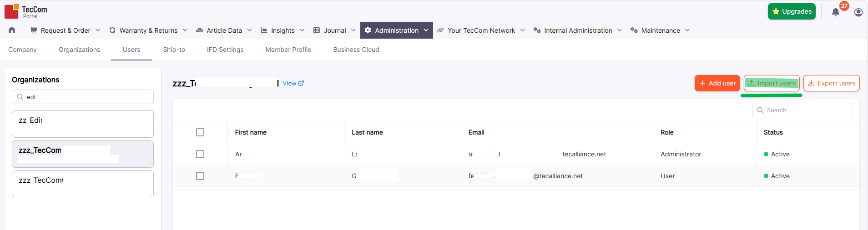Click the Export users button
Image resolution: width=868 pixels, height=230 pixels.
coord(832,83)
